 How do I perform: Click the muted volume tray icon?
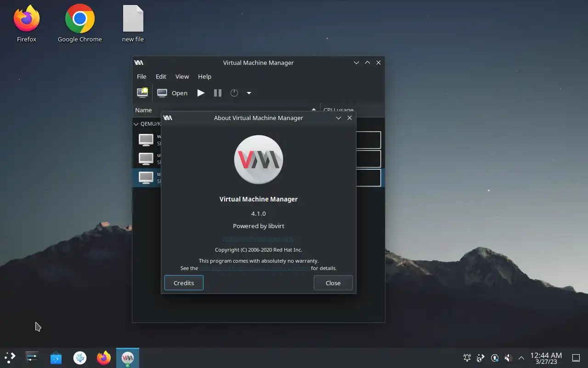pyautogui.click(x=508, y=357)
